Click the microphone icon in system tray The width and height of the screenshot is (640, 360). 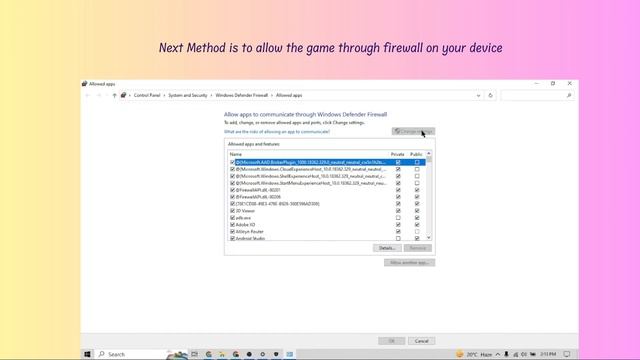click(506, 354)
